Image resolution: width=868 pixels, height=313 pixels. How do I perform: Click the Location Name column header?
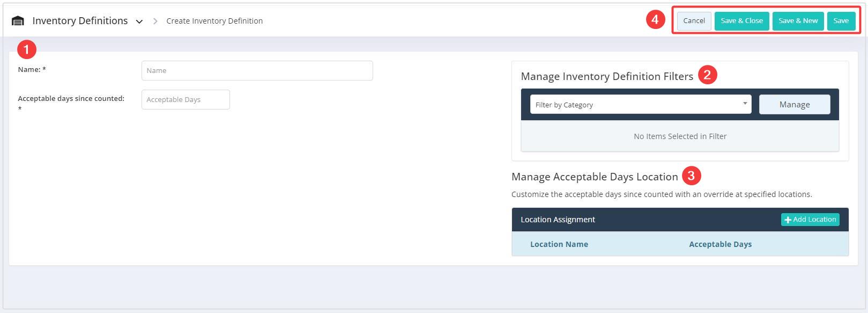tap(559, 244)
